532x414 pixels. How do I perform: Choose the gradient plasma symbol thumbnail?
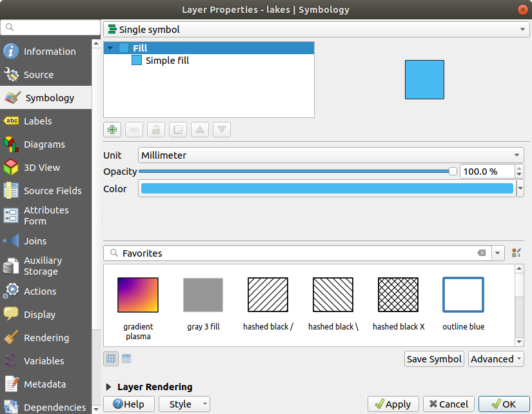click(138, 295)
